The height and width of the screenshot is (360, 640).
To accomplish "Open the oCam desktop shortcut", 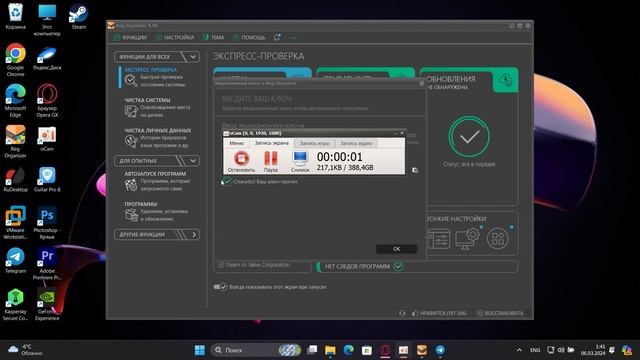I will click(x=47, y=139).
